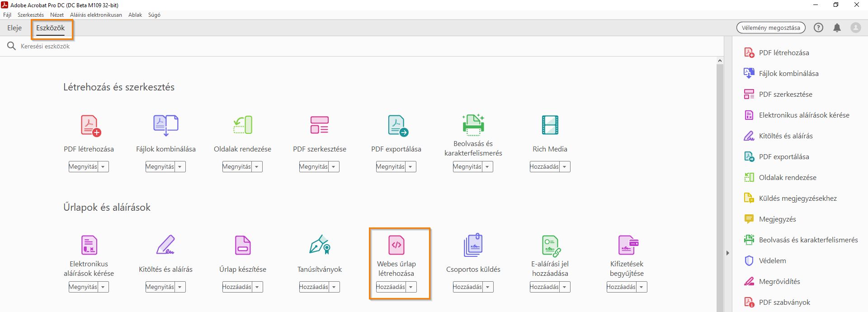Viewport: 868px width, 312px height.
Task: Click Megnyitás under Beolvasás és karakterfelismerés
Action: pos(467,167)
